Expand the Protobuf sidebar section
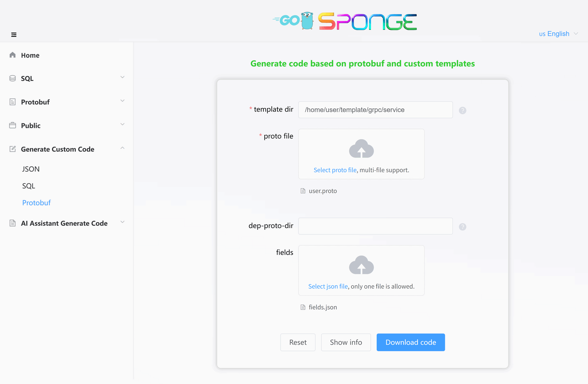This screenshot has height=384, width=588. click(x=67, y=102)
